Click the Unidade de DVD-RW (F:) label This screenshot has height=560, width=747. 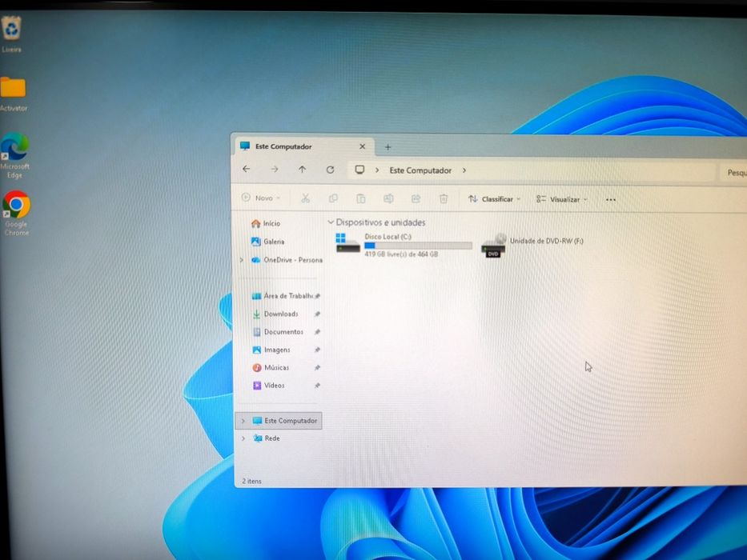[546, 241]
